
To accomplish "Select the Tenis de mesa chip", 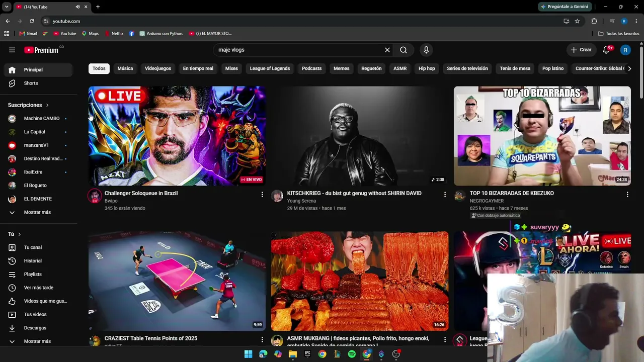I will coord(515,68).
